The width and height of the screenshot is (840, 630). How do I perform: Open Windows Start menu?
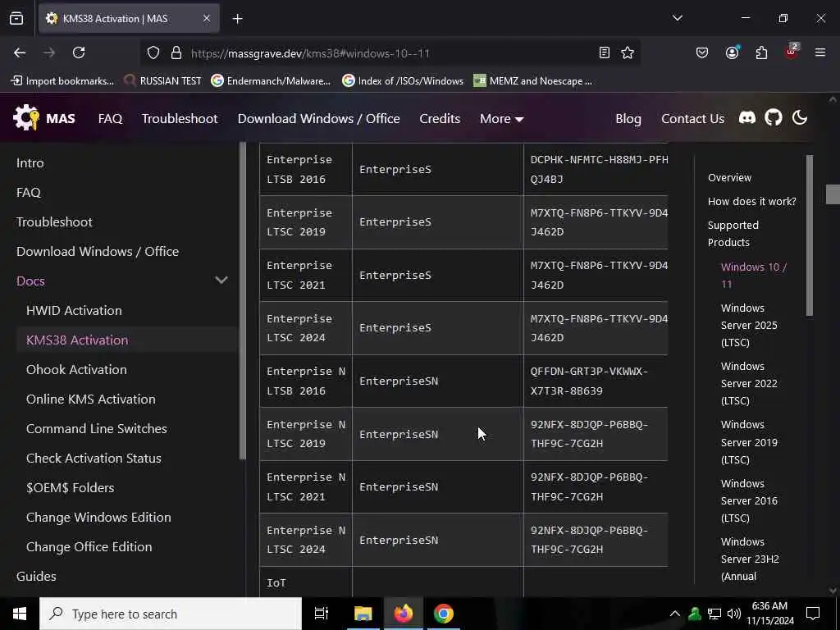[x=20, y=614]
